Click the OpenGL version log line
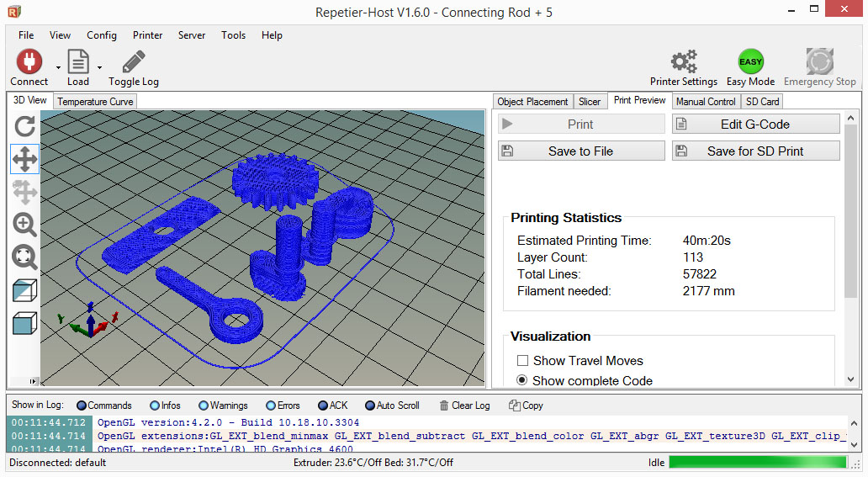 pyautogui.click(x=228, y=422)
